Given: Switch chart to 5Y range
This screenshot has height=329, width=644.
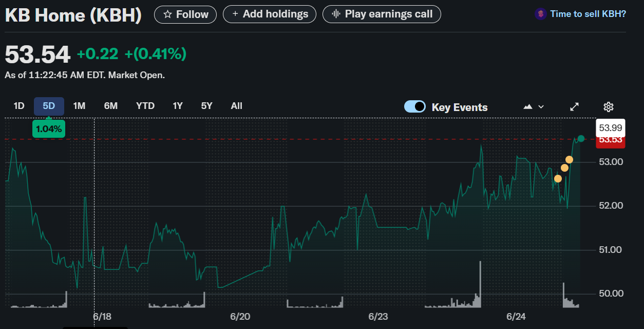Looking at the screenshot, I should click(x=206, y=106).
